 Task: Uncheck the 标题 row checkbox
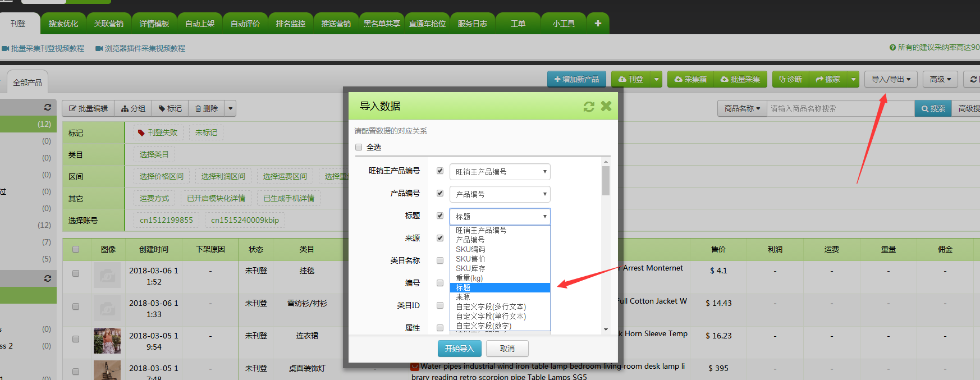click(x=440, y=216)
